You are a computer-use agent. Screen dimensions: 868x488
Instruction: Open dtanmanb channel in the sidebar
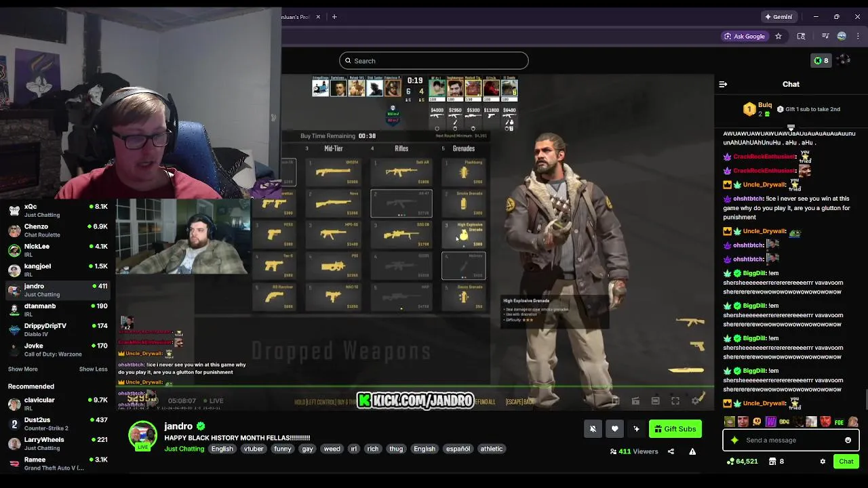58,310
